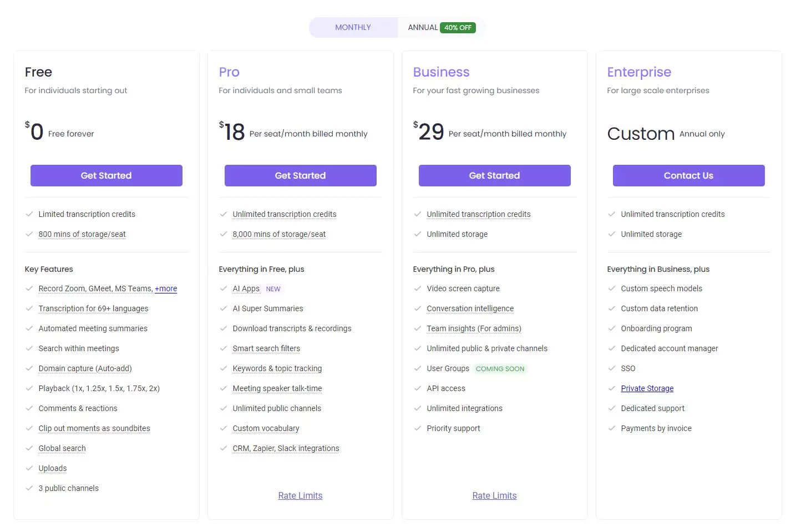796x532 pixels.
Task: Click the checkmark beside SSO in Enterprise
Action: click(x=612, y=368)
